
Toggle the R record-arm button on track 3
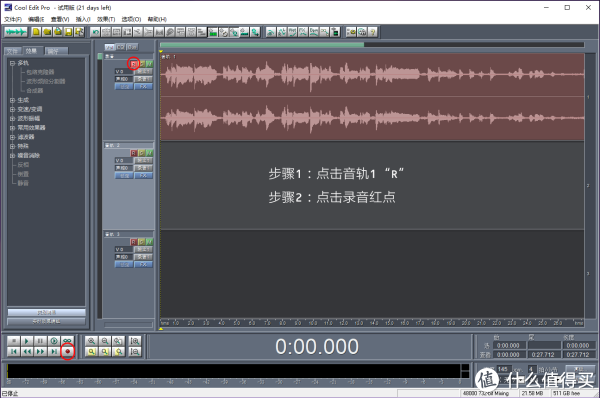pos(134,242)
